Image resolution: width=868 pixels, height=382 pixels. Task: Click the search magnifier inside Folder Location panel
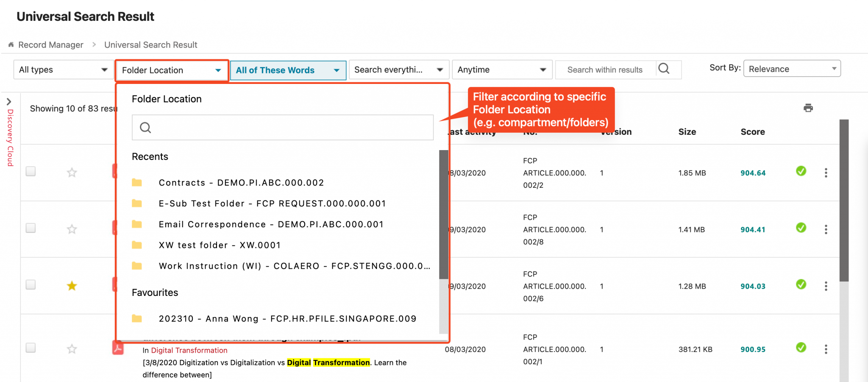click(x=145, y=127)
